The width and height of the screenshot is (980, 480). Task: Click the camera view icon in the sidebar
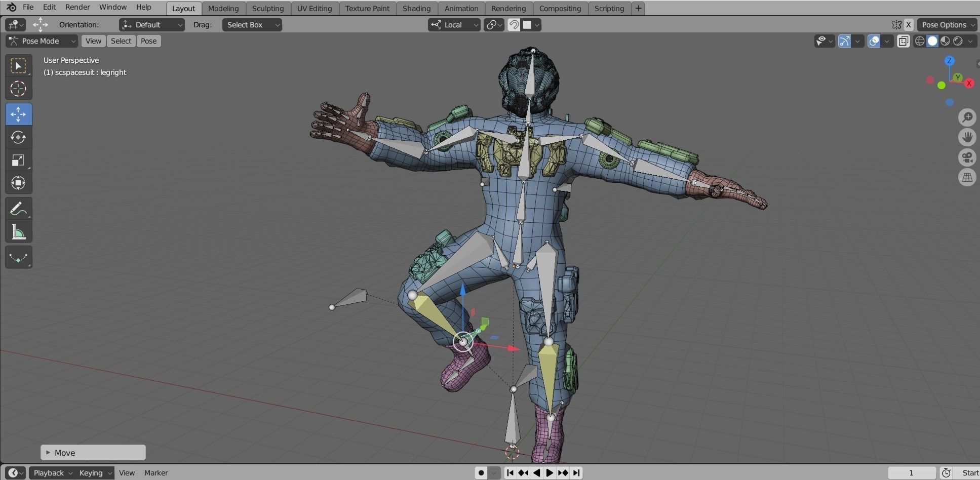tap(968, 158)
